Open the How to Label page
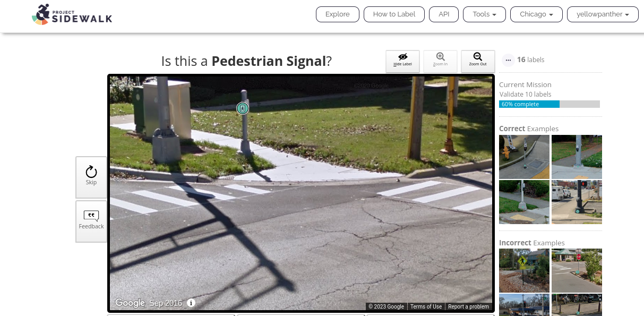The height and width of the screenshot is (316, 644). (x=394, y=14)
